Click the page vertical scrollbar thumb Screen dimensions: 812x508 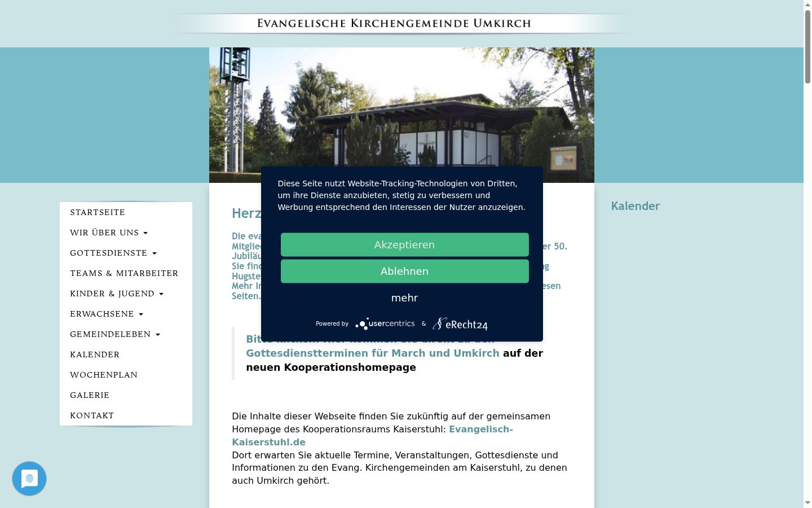point(807,47)
